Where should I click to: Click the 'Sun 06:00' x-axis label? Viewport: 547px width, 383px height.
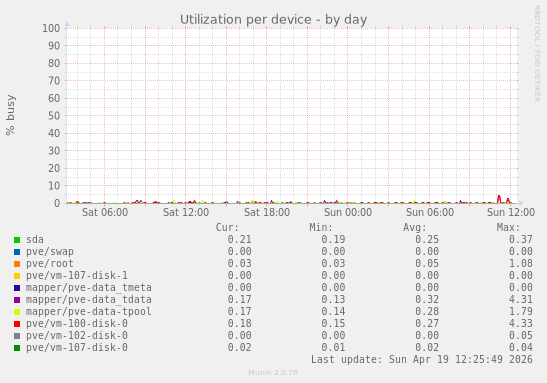pos(430,212)
